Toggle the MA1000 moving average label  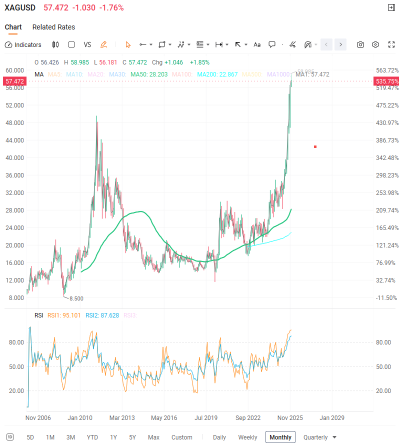278,74
